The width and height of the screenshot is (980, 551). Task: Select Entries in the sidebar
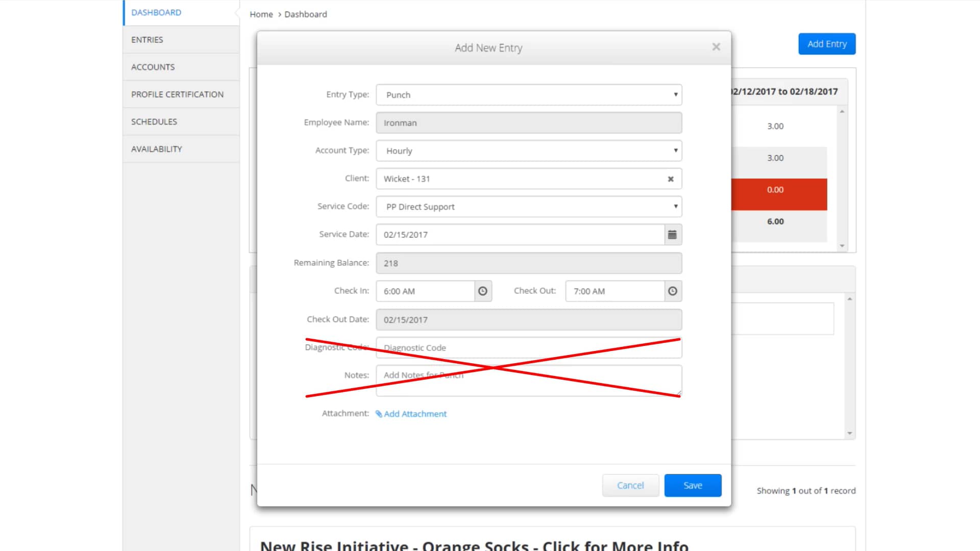[x=147, y=39]
